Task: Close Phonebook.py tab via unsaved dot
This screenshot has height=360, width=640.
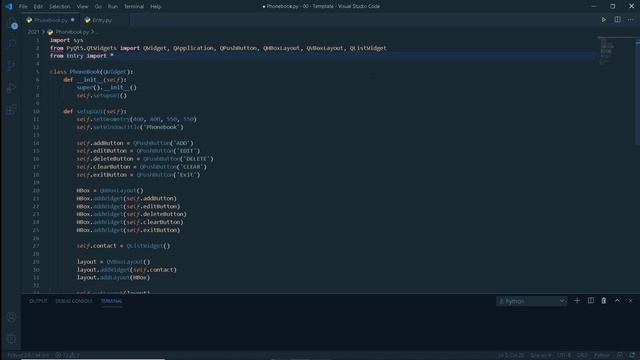Action: click(73, 20)
